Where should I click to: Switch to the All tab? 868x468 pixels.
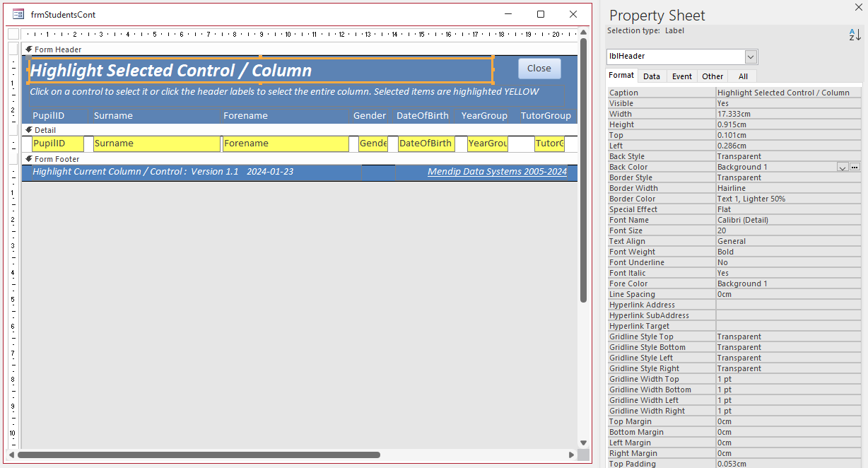pos(743,76)
